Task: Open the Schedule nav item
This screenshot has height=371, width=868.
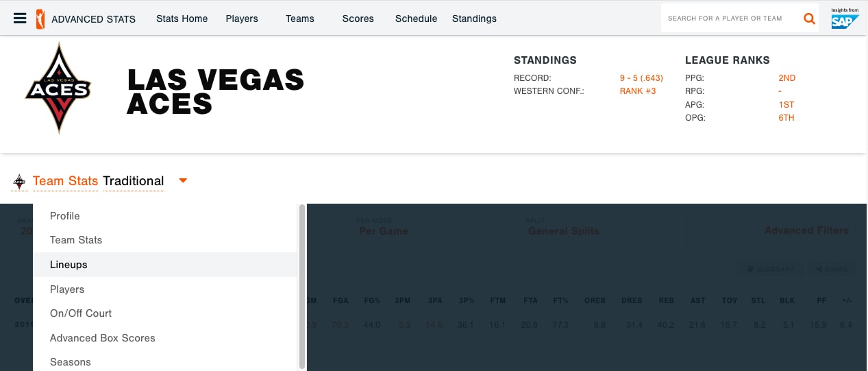Action: pos(416,19)
